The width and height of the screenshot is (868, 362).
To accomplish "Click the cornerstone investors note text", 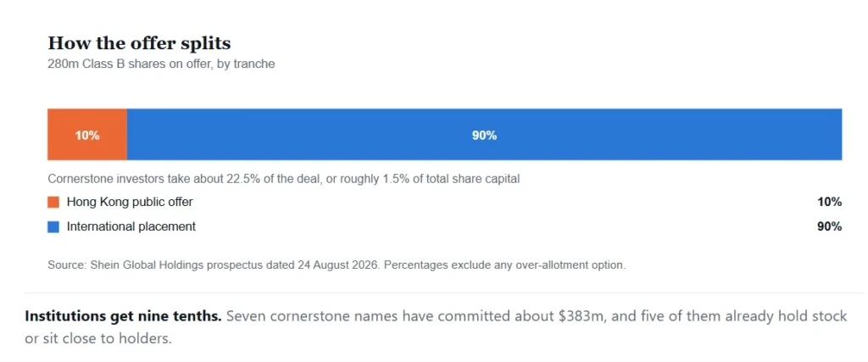I will pyautogui.click(x=283, y=180).
